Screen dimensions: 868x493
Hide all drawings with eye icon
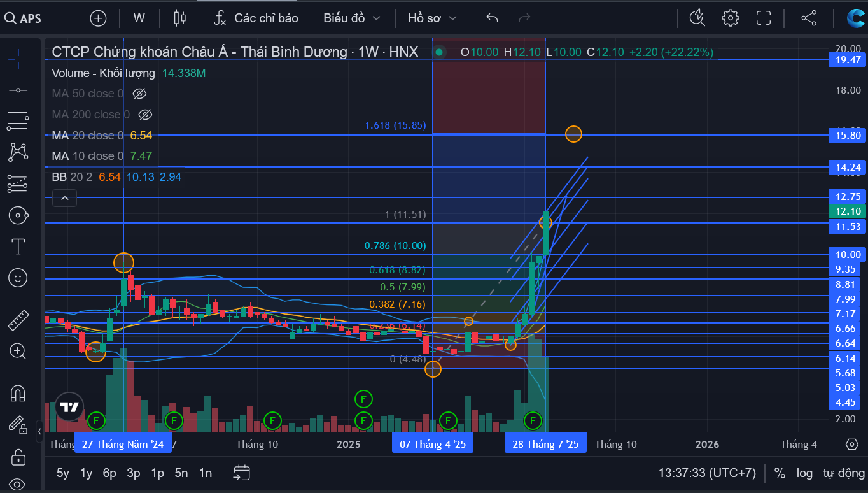[18, 485]
